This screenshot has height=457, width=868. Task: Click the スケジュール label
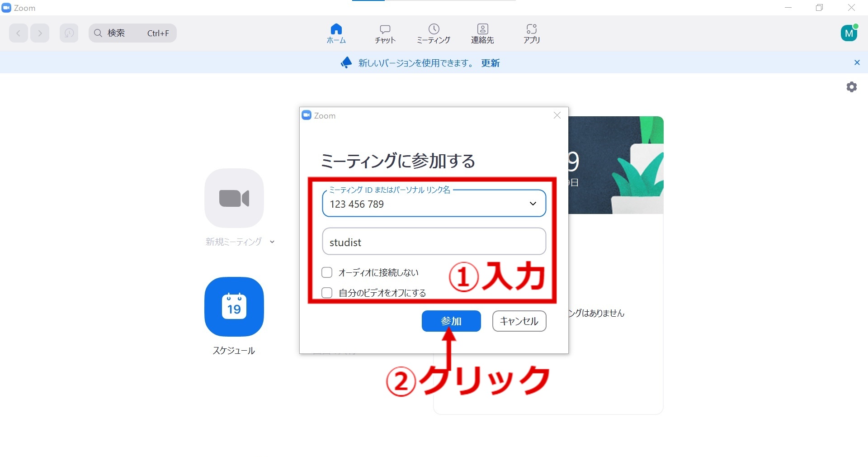[x=234, y=351]
